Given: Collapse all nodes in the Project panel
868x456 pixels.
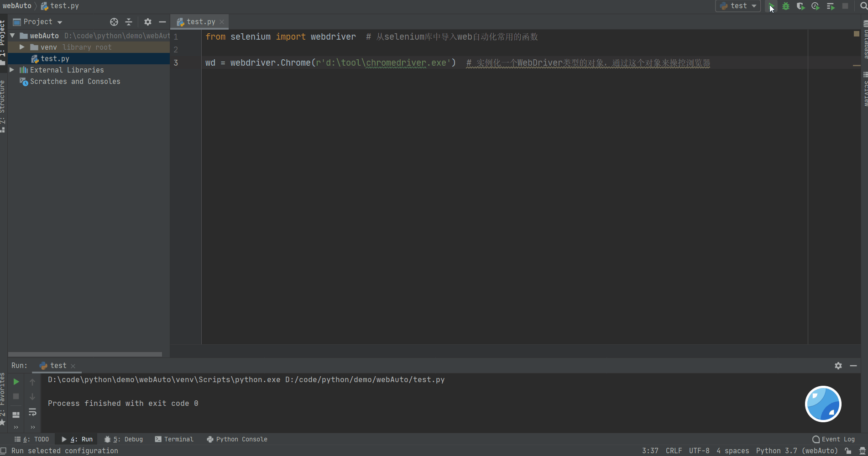Looking at the screenshot, I should (x=128, y=21).
